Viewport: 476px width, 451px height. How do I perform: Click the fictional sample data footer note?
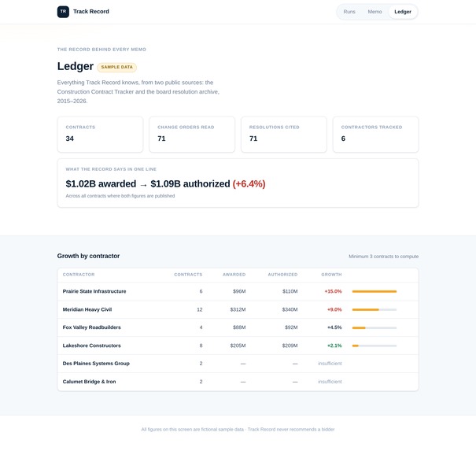coord(238,430)
